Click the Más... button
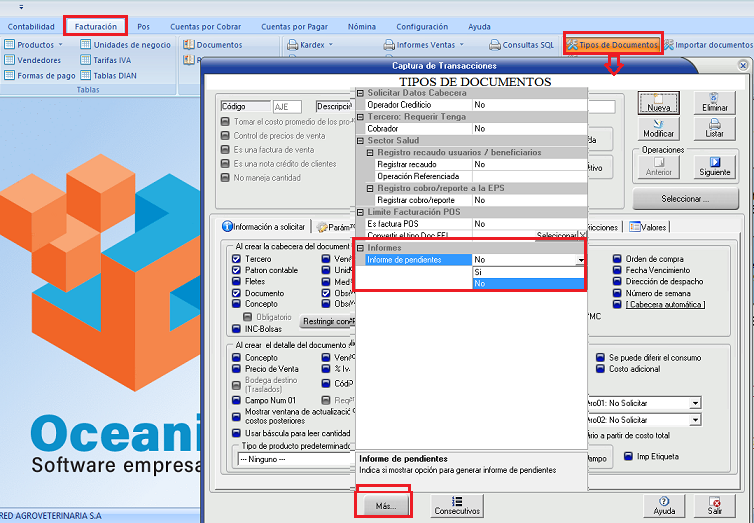 tap(386, 506)
